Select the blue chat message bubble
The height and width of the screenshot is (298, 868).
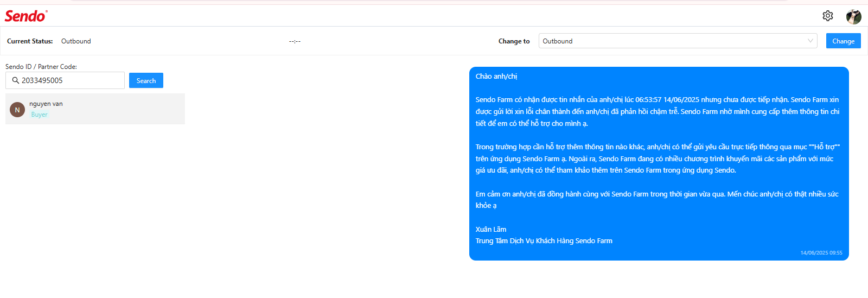click(x=659, y=163)
